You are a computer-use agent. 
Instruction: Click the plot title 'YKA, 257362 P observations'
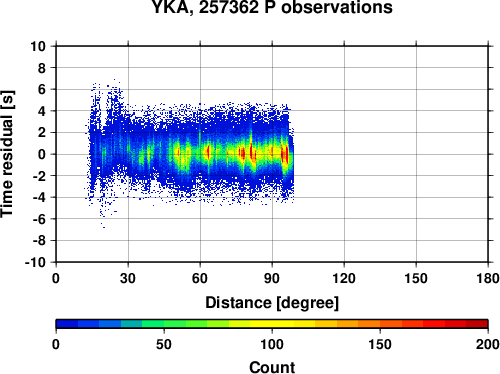[x=272, y=7]
